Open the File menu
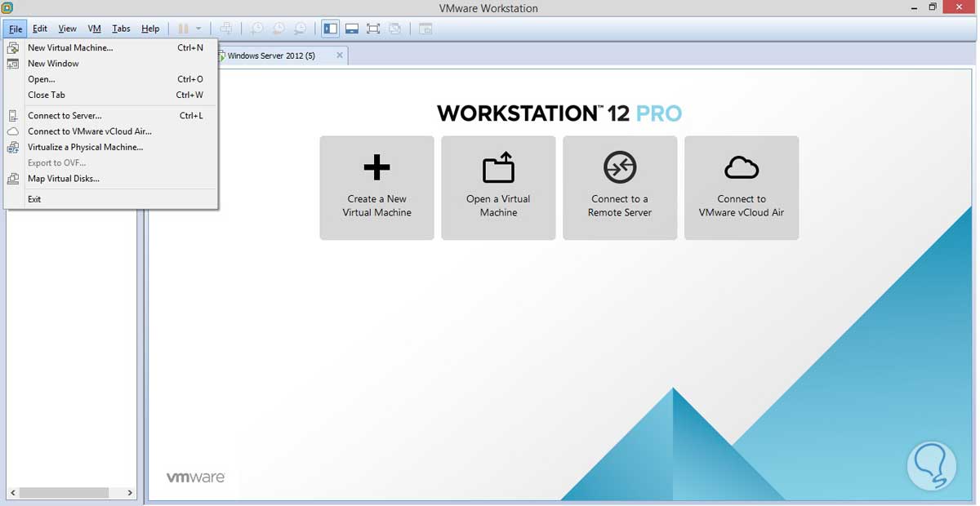Viewport: 980px width, 506px height. click(x=16, y=29)
